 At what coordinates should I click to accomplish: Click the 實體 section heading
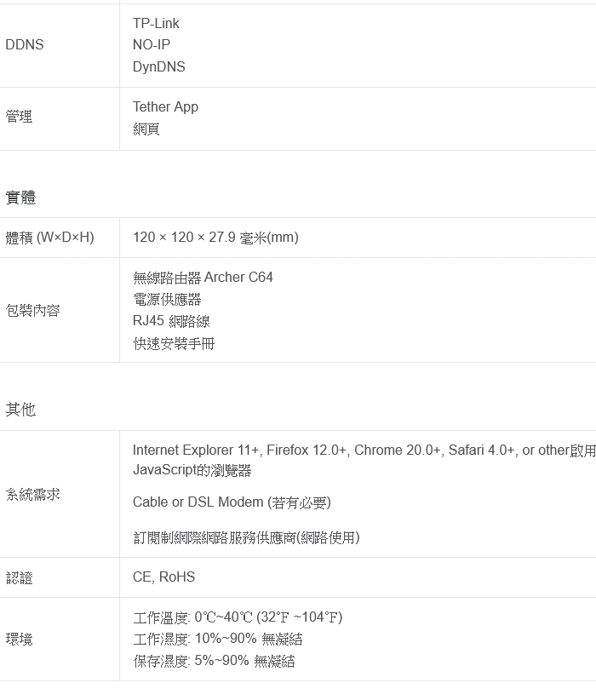(20, 198)
